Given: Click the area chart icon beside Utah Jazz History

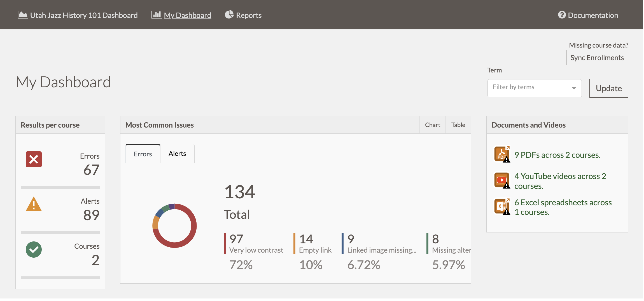Looking at the screenshot, I should [x=23, y=15].
